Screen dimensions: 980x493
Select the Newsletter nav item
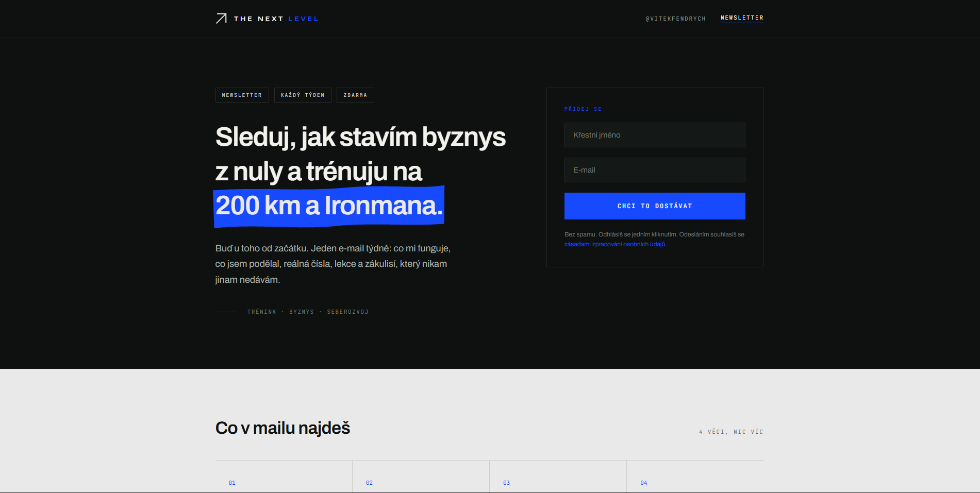742,18
